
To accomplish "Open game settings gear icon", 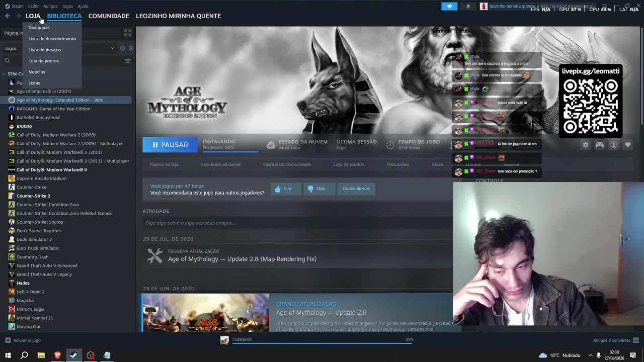I will pos(585,145).
